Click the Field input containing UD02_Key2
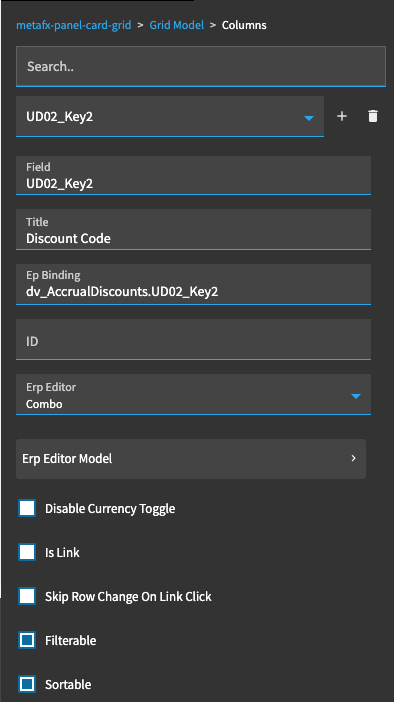394x702 pixels. coord(193,176)
